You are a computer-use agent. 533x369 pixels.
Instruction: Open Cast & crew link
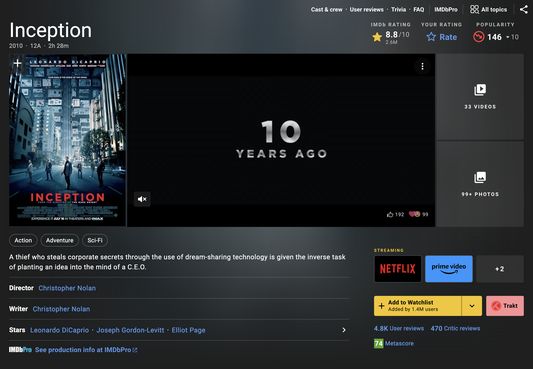coord(326,10)
